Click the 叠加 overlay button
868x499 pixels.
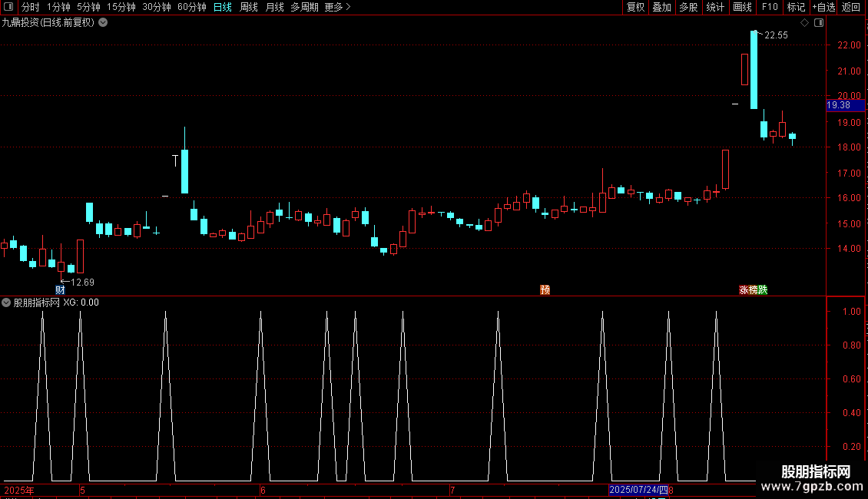tap(661, 7)
